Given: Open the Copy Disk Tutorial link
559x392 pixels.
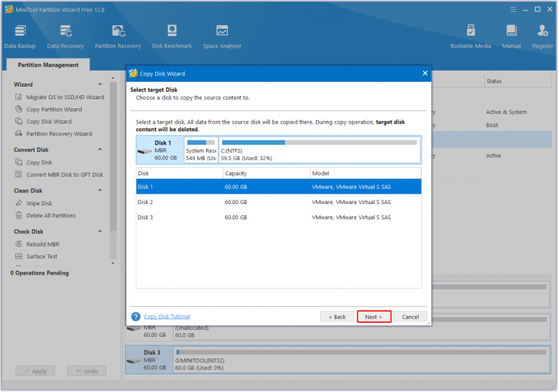Looking at the screenshot, I should [167, 317].
